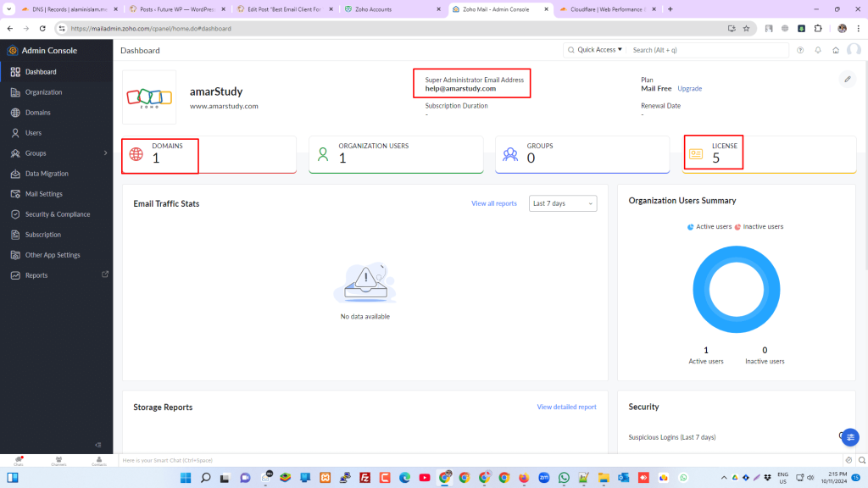Click the Subscription sidebar icon
Viewport: 868px width, 488px height.
[15, 235]
